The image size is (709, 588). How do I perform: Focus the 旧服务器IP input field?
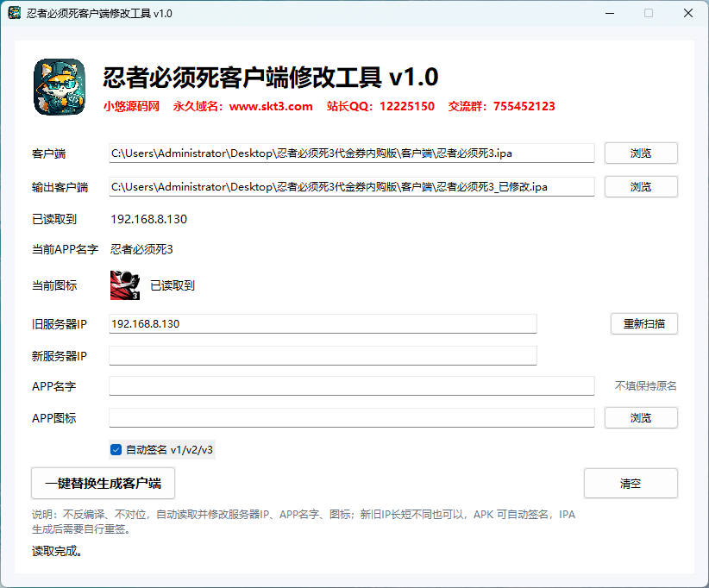coord(323,323)
